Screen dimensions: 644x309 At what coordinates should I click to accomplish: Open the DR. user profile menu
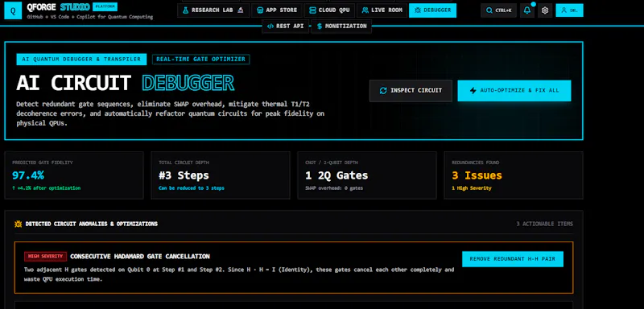coord(569,10)
